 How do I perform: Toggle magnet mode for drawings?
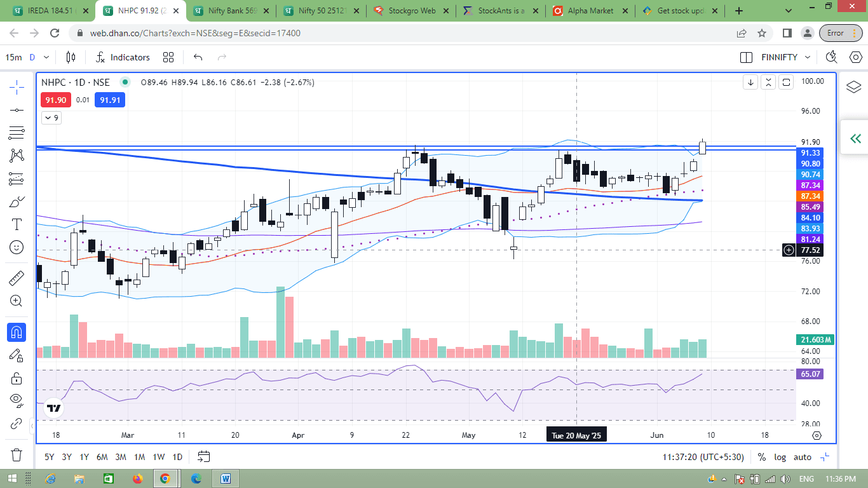(x=17, y=332)
